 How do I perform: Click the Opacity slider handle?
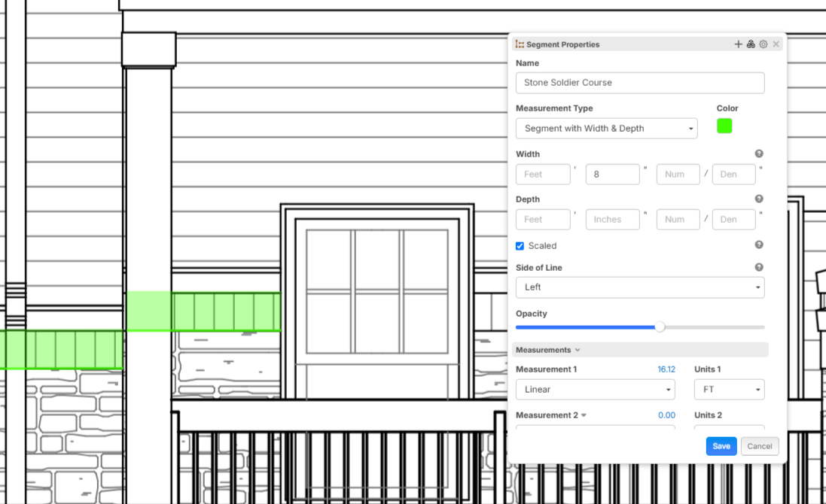(x=660, y=327)
